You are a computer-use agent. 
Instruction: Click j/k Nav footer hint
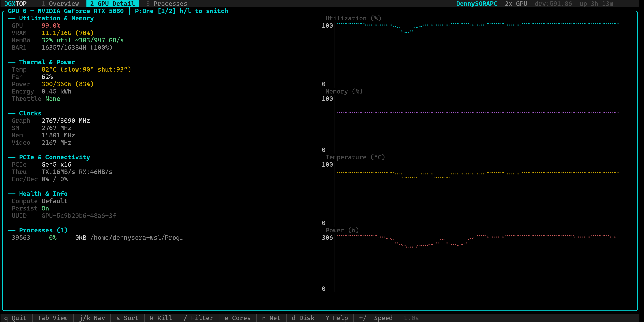coord(92,318)
